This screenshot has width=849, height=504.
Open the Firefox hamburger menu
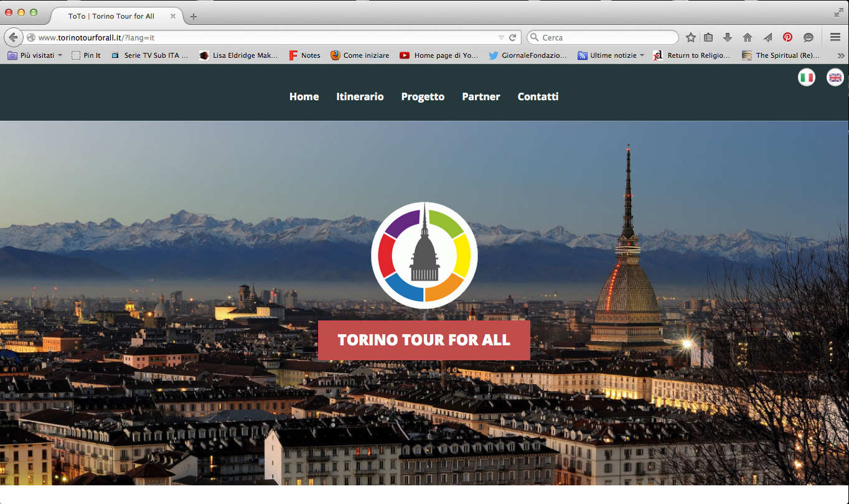[x=835, y=37]
